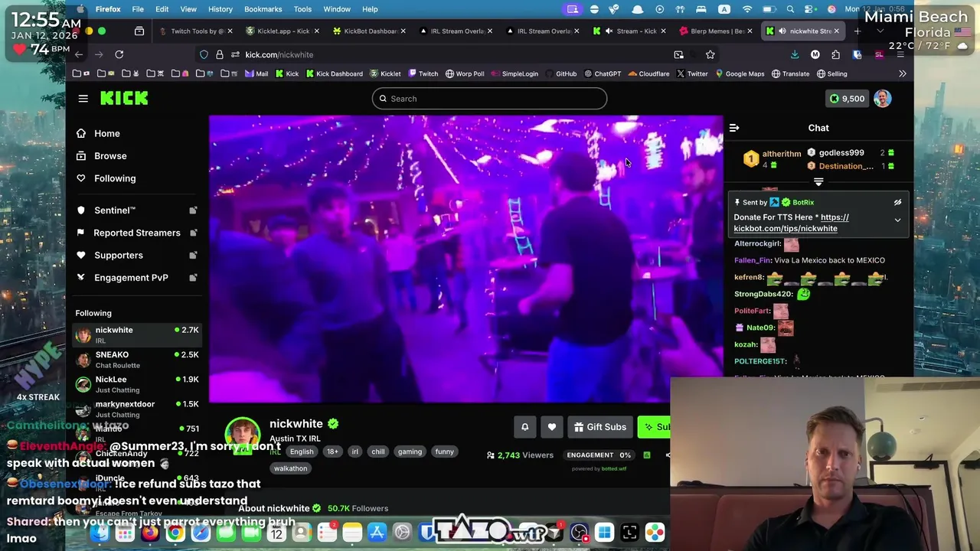Open the Kick Dashboard bookmark

pos(334,73)
